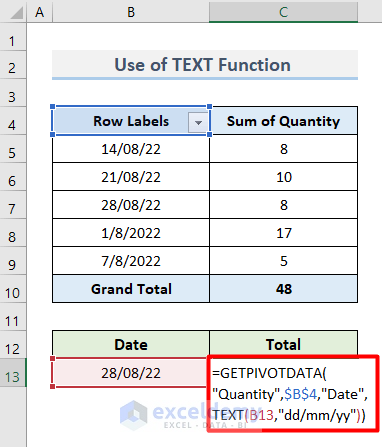This screenshot has height=447, width=382.
Task: Select quantity value 5 cell
Action: click(283, 261)
